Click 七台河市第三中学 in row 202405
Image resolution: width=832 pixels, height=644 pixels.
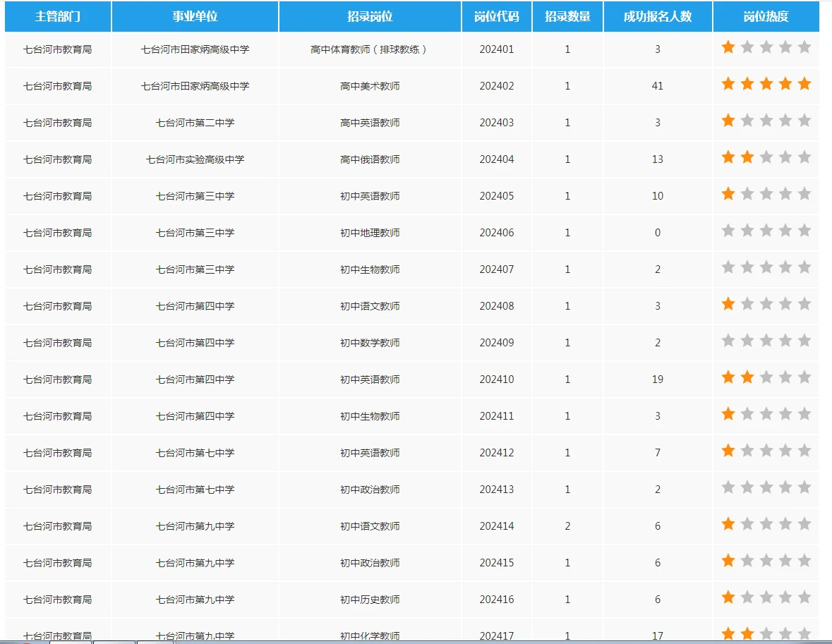pyautogui.click(x=195, y=196)
